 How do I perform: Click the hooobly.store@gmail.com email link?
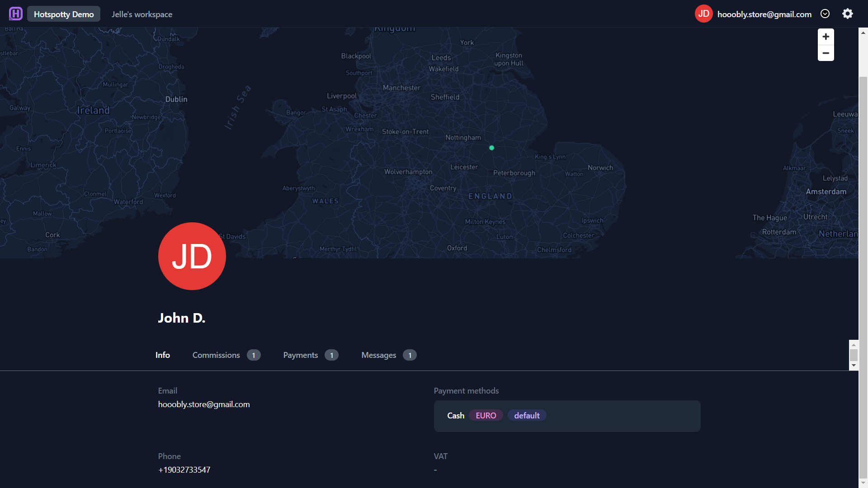click(x=204, y=404)
